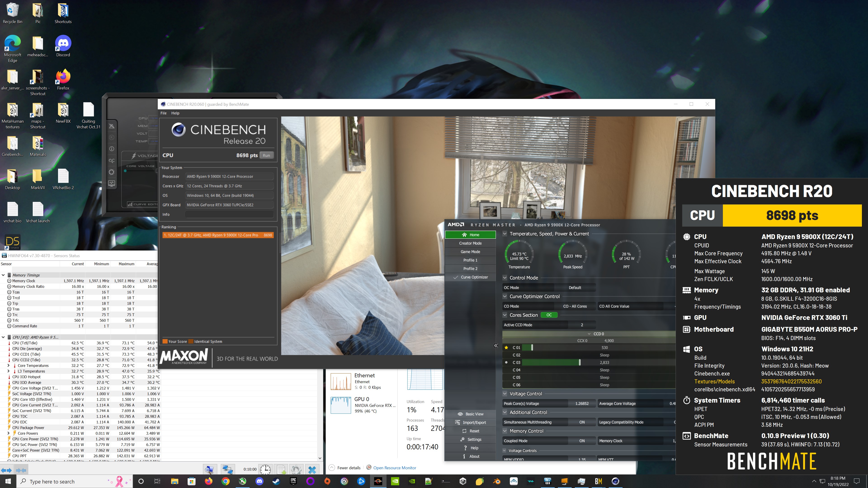Switch Ryzen Master to Basic View
868x488 pixels.
470,414
